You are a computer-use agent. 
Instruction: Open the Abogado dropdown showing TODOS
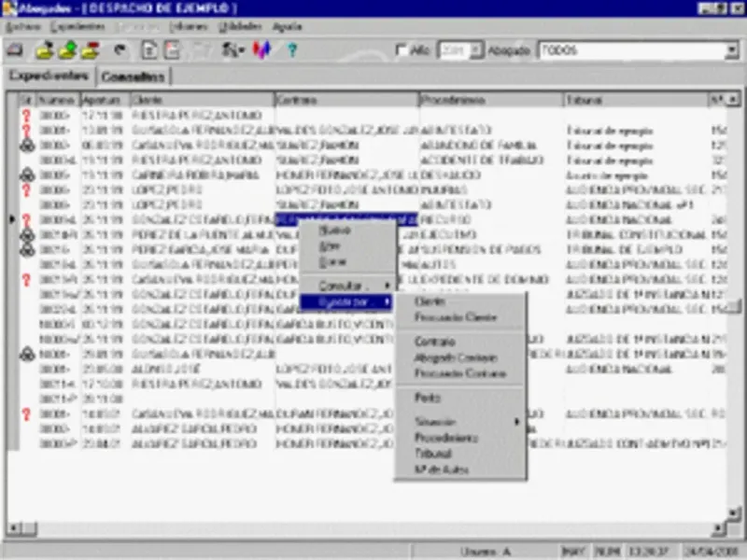[x=731, y=50]
